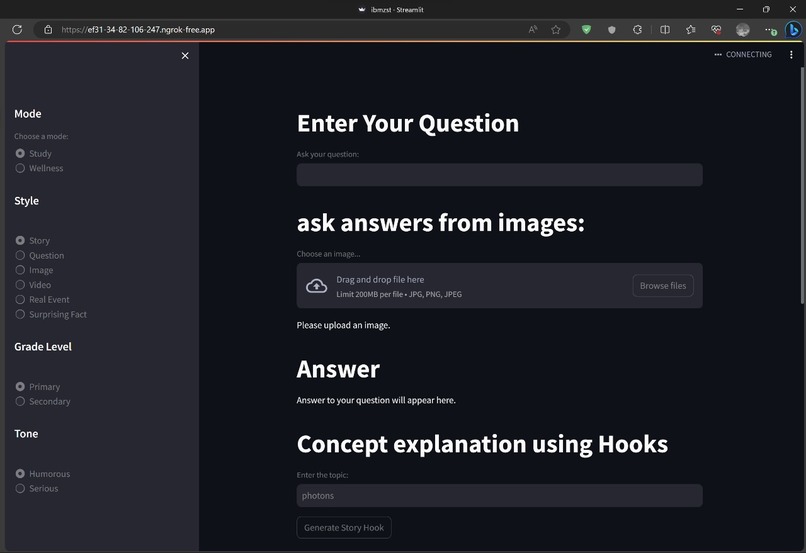The width and height of the screenshot is (806, 553).
Task: Restore down the browser window
Action: tap(766, 9)
